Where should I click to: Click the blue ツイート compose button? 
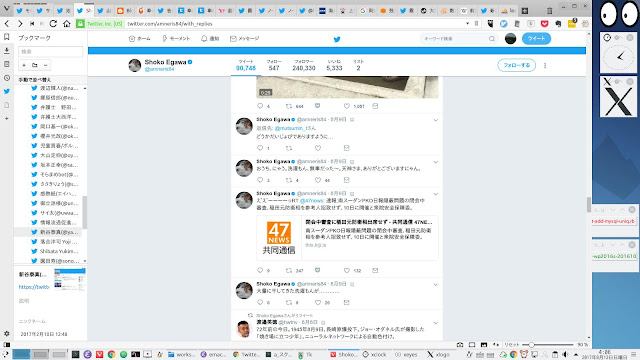coord(536,39)
